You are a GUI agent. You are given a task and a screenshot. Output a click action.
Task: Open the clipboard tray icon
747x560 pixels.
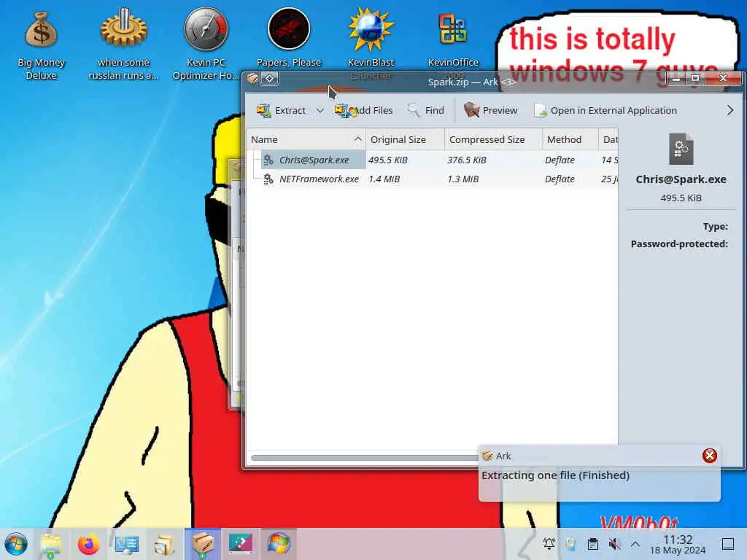pos(592,543)
